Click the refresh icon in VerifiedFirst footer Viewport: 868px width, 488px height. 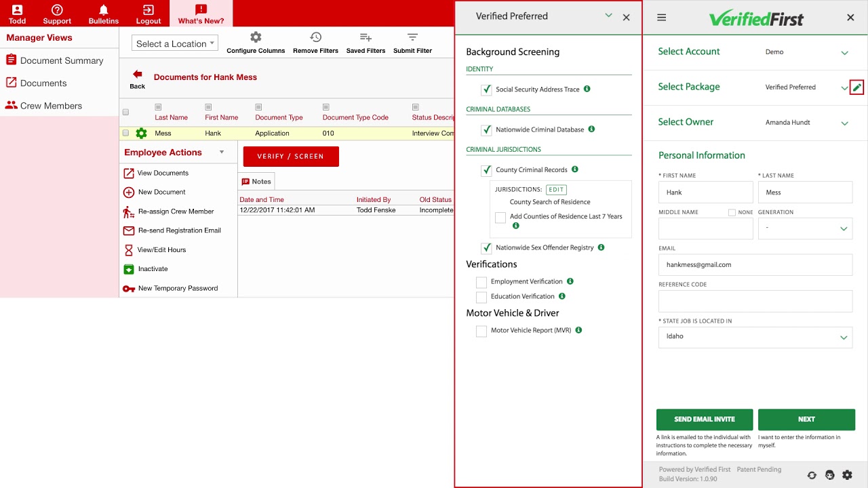click(812, 475)
